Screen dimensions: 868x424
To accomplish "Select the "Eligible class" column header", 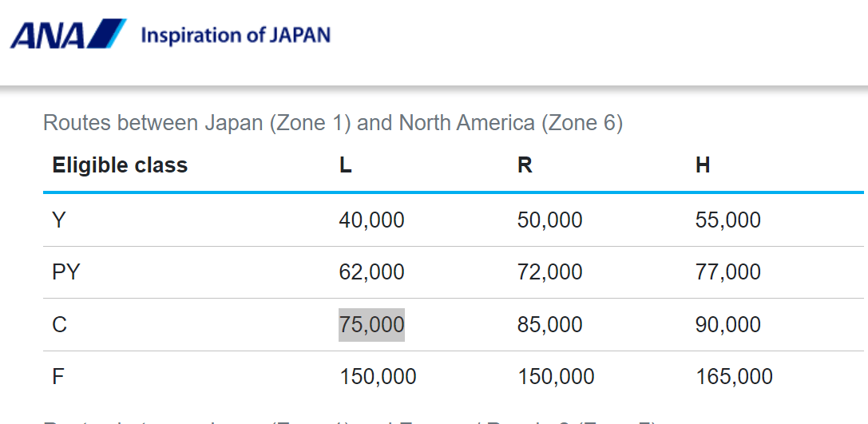I will (120, 165).
